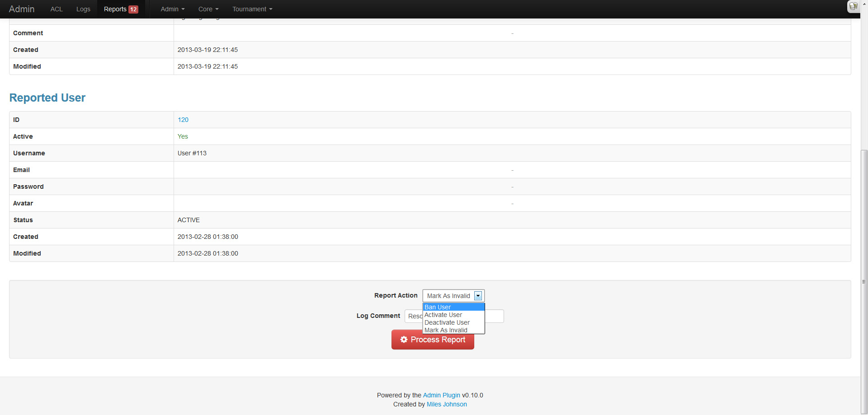Choose Activate User option
This screenshot has height=415, width=868.
pos(443,315)
